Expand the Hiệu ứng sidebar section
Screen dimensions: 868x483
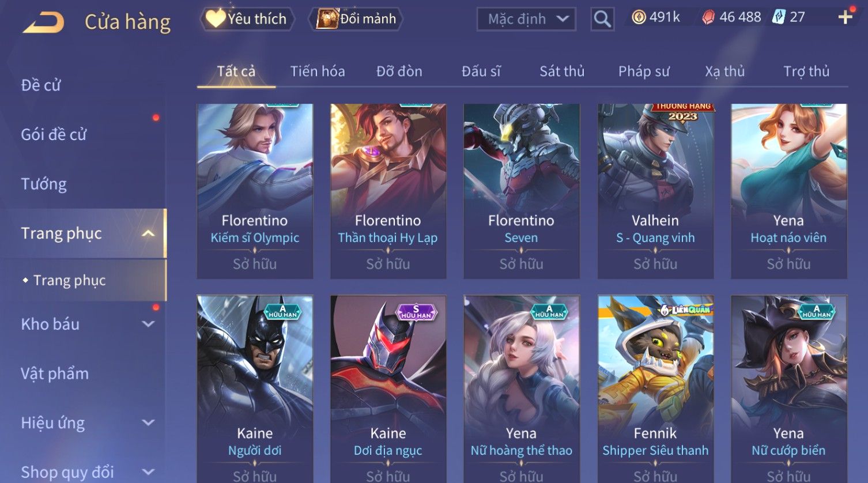(x=148, y=422)
